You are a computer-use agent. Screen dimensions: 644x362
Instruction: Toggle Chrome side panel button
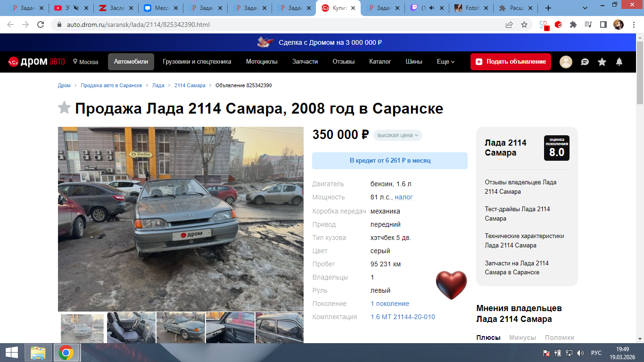[603, 25]
